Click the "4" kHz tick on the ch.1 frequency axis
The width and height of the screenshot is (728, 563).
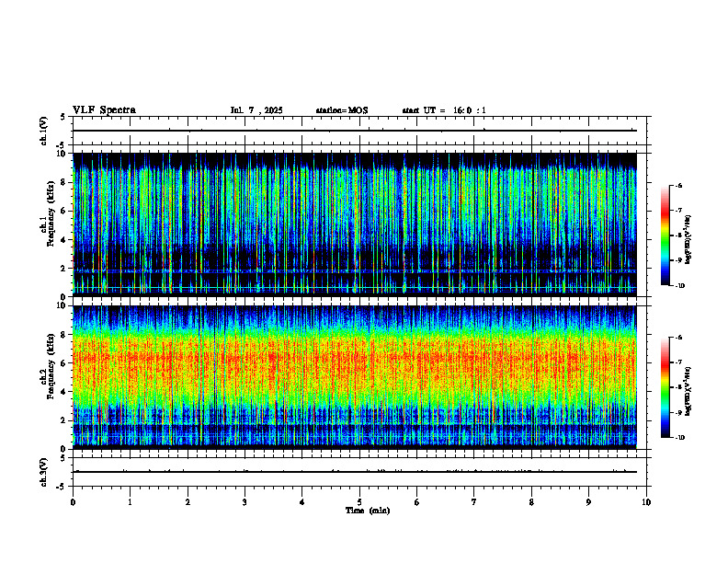[x=64, y=240]
